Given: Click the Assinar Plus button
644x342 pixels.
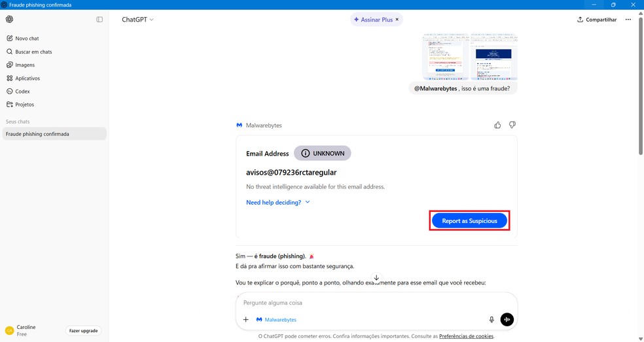Looking at the screenshot, I should (373, 20).
